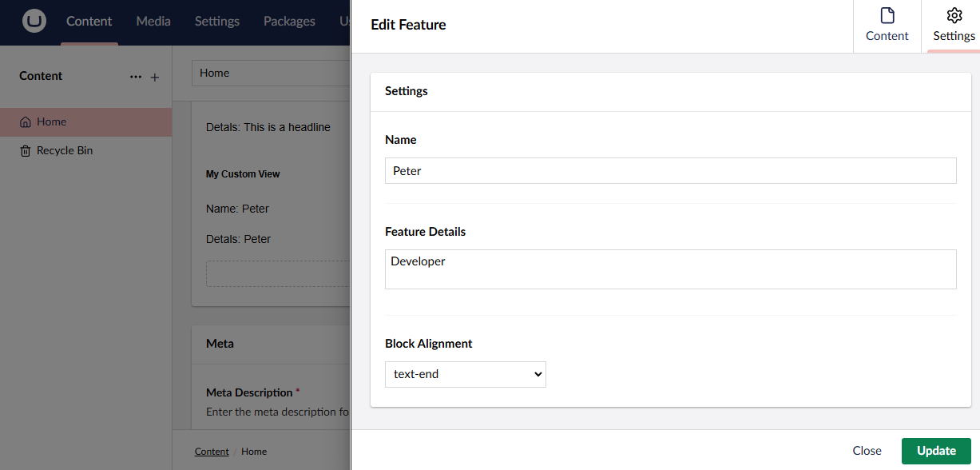Screen dimensions: 980x470
Task: Open the Media section tab
Action: pos(153,22)
